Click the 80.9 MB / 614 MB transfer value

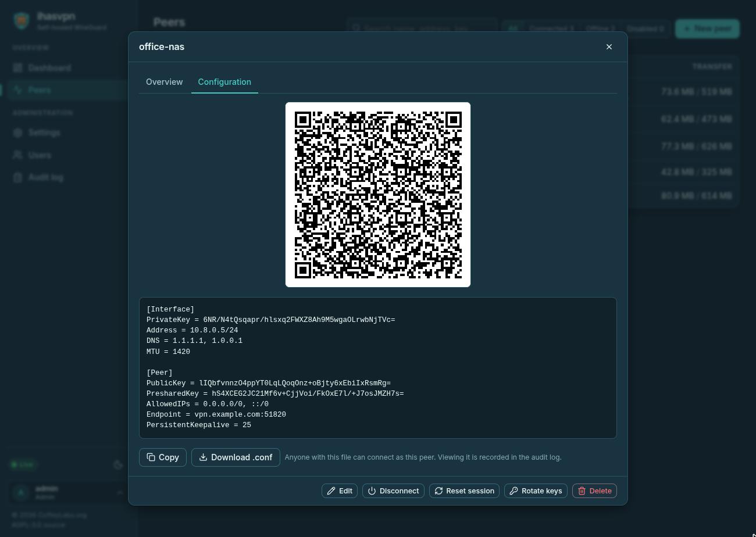pos(697,196)
